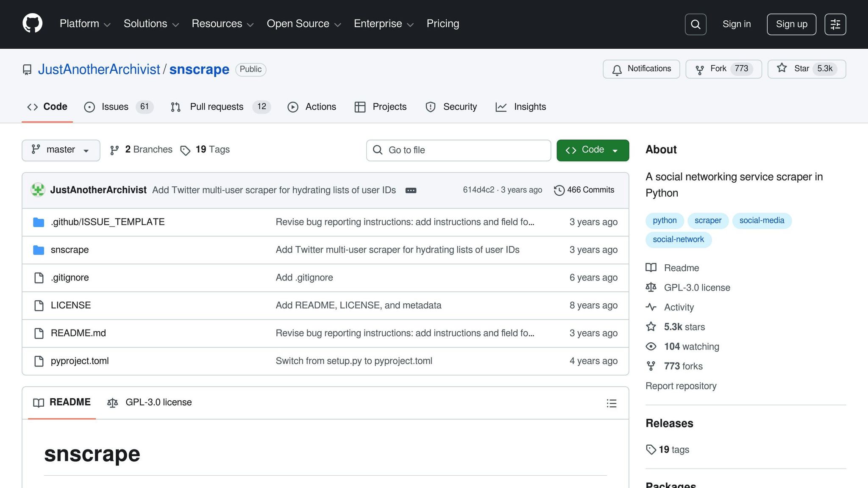Click the GitHub logo icon
The height and width of the screenshot is (488, 868).
32,24
